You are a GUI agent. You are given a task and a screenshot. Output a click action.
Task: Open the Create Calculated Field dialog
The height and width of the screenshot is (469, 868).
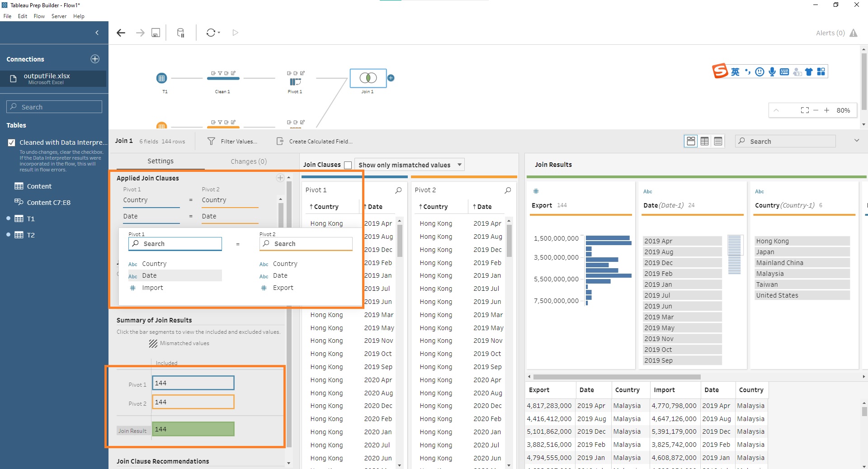pos(315,141)
